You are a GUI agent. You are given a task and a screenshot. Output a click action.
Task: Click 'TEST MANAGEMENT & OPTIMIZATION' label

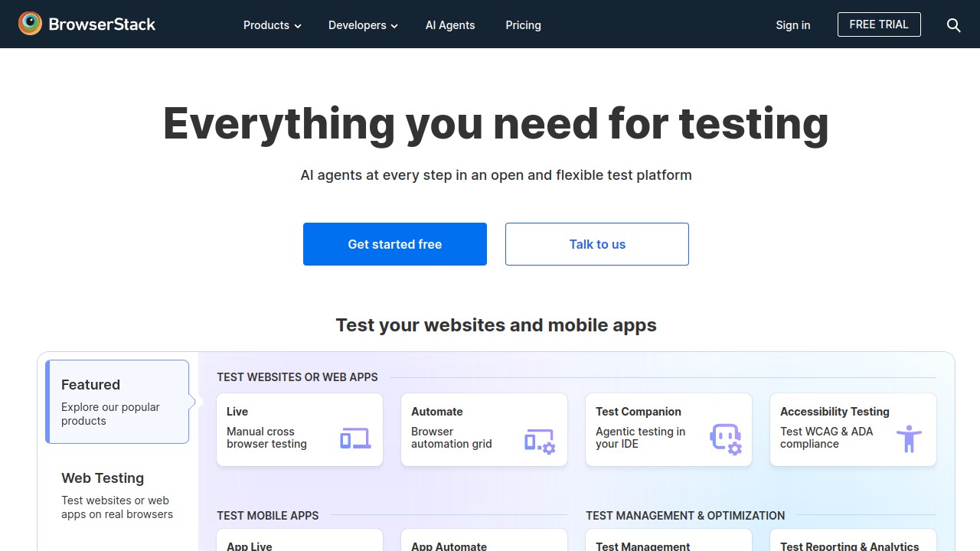pos(685,516)
